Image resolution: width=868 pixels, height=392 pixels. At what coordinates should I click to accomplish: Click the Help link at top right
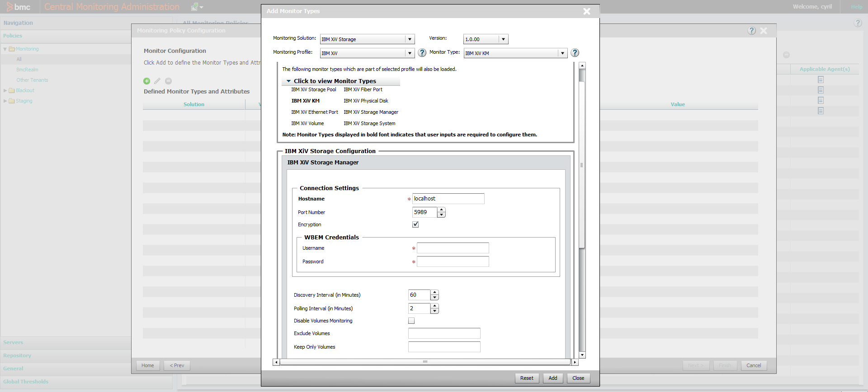click(857, 7)
